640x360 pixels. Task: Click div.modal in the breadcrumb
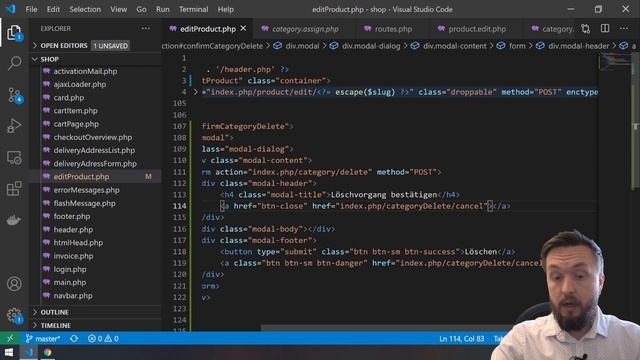(x=302, y=46)
